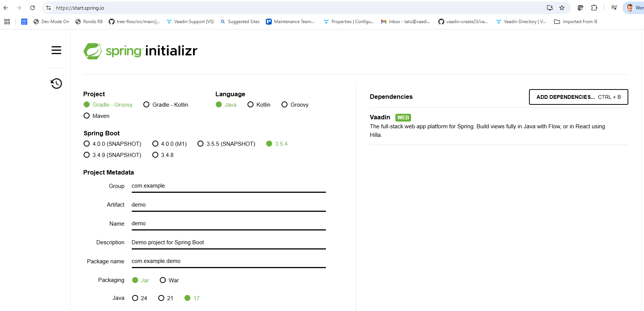The width and height of the screenshot is (644, 311).
Task: Open the Vaadin Support (VS) bookmark
Action: (x=190, y=22)
